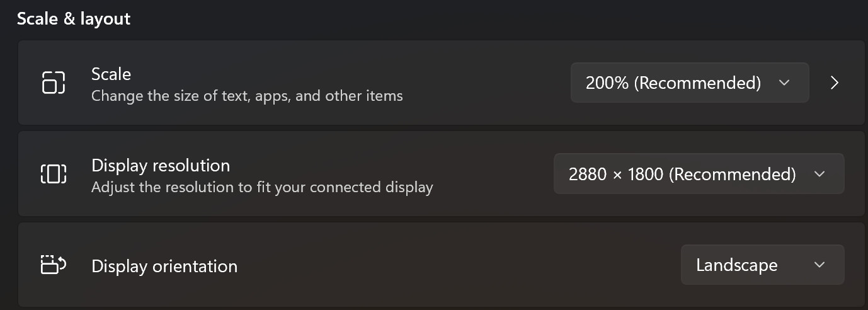Click the Display resolution title text
868x310 pixels.
pyautogui.click(x=161, y=165)
